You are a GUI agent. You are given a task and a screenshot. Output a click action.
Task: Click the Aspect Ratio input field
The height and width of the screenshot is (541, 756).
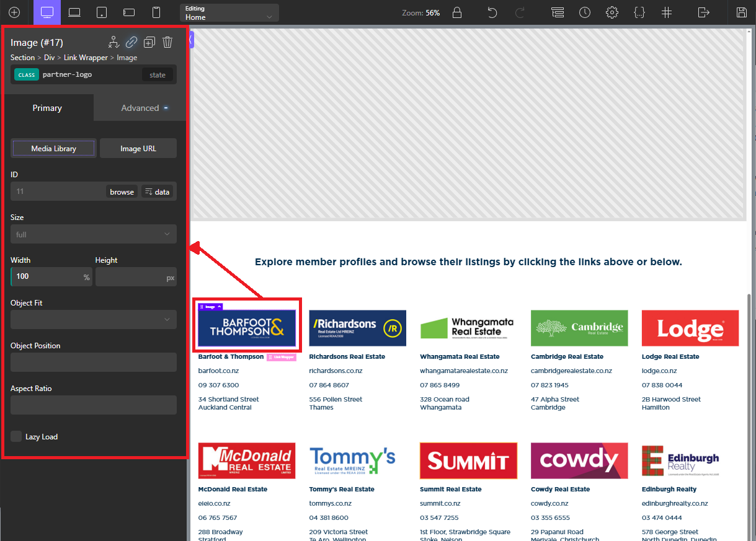coord(94,405)
